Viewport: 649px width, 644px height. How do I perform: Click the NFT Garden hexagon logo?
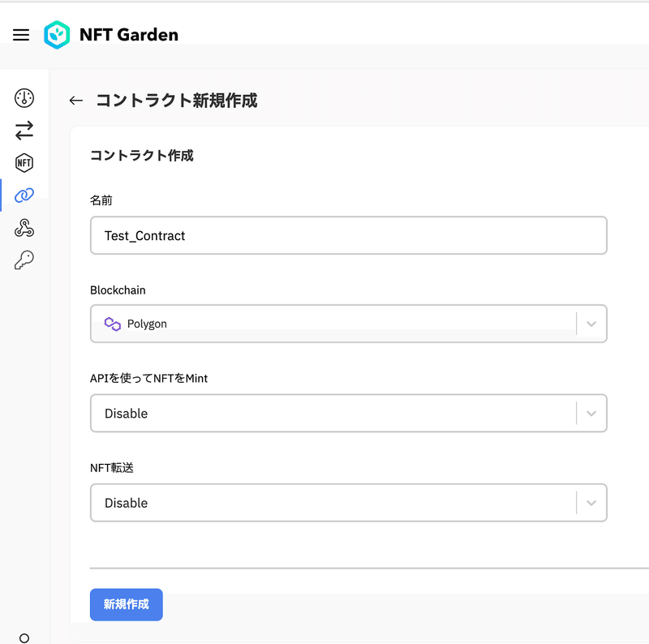pos(57,35)
